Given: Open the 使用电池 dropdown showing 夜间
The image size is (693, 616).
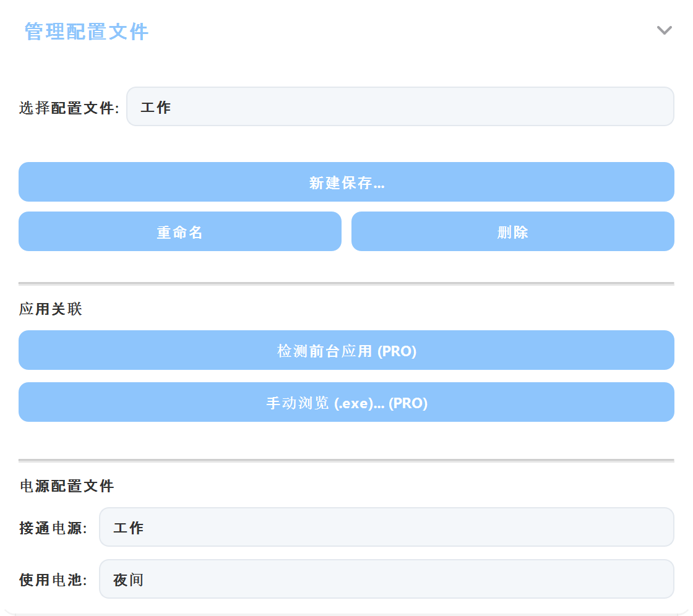Looking at the screenshot, I should tap(386, 580).
